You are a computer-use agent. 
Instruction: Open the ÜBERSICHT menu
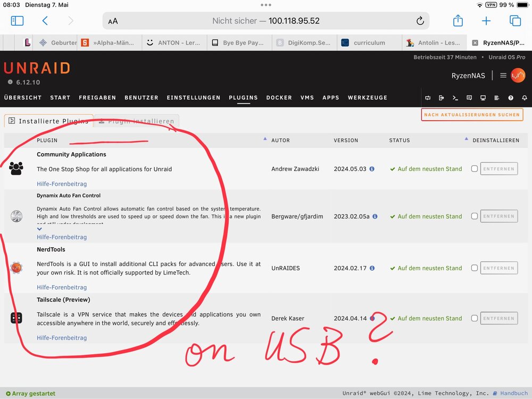click(x=23, y=98)
